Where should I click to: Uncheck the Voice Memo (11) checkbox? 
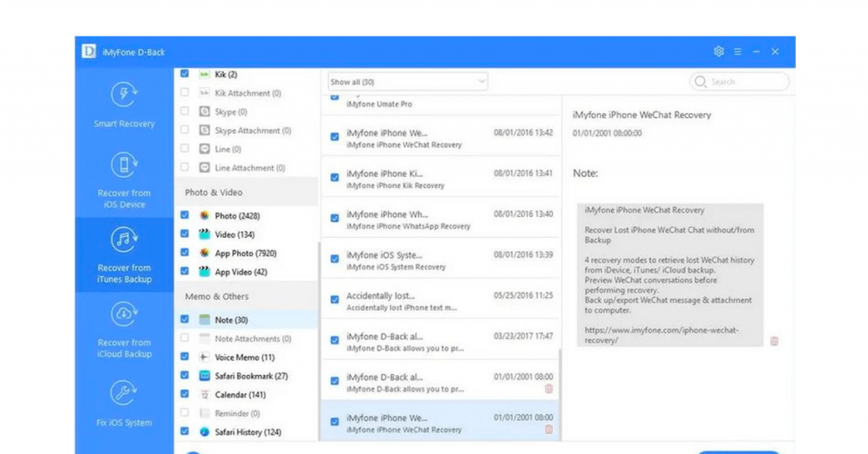(185, 356)
